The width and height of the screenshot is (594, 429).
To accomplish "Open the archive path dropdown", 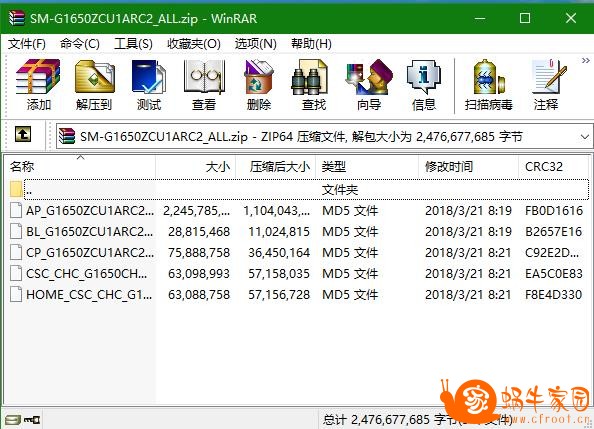I will point(585,136).
